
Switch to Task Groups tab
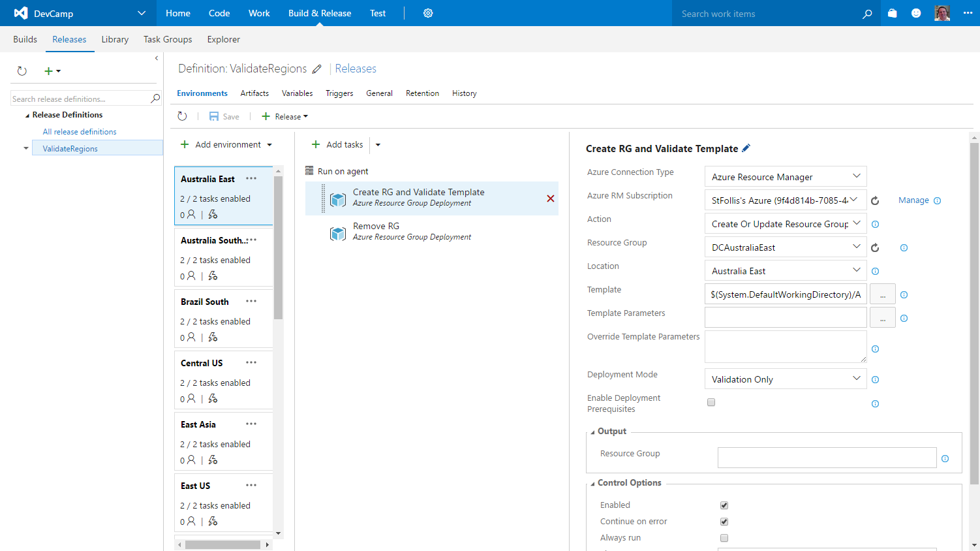pyautogui.click(x=168, y=39)
